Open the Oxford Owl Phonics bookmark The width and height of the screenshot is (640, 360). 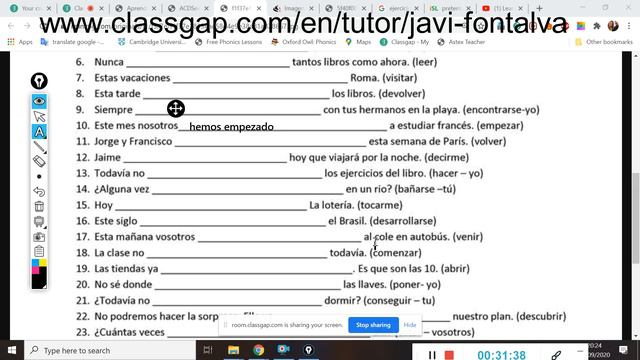304,42
